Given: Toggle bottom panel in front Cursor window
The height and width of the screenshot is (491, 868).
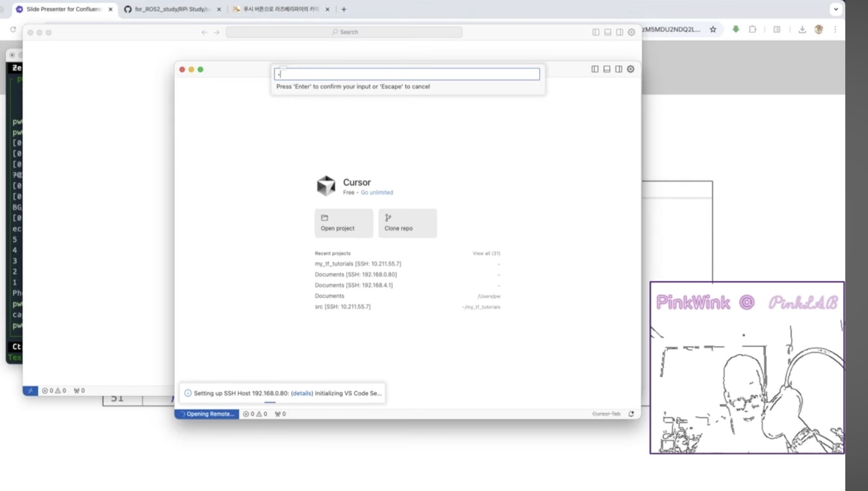Looking at the screenshot, I should coord(607,69).
